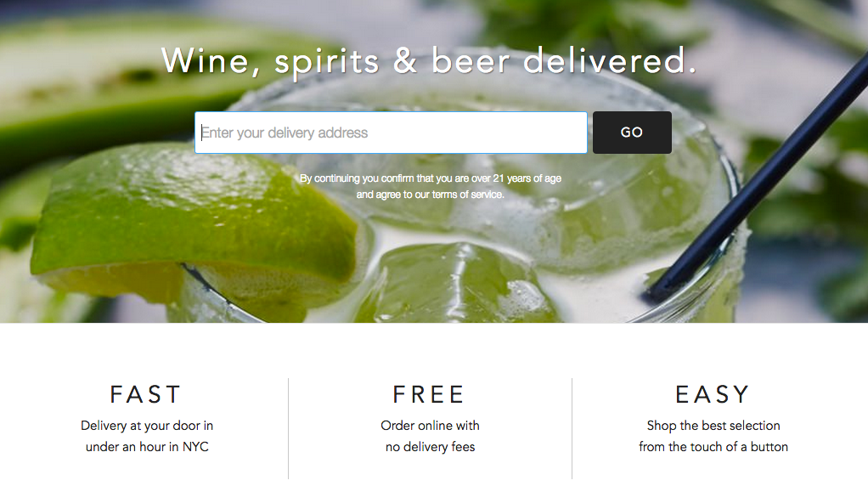Click the large ice cube in the drink

[459, 282]
